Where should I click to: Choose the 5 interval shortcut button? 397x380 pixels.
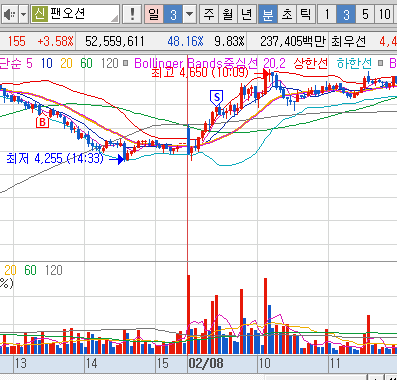click(x=365, y=14)
